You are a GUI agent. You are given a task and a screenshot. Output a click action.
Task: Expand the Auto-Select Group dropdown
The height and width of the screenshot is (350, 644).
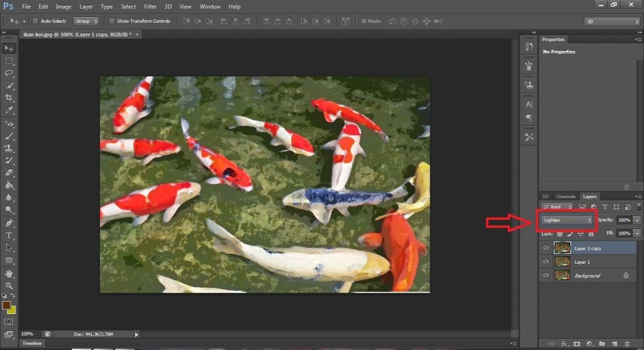(x=86, y=21)
